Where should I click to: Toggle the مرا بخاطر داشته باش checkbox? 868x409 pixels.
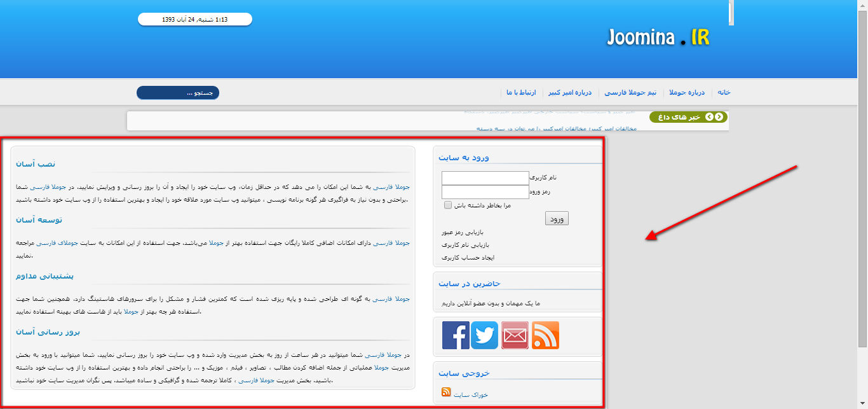coord(448,205)
